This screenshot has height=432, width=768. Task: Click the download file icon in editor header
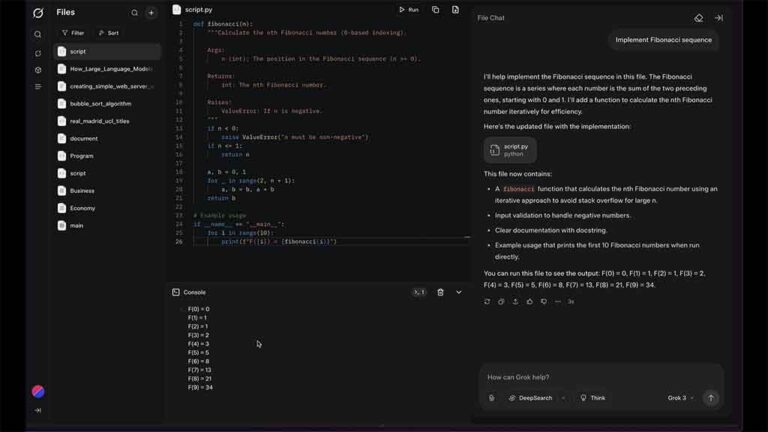click(455, 10)
